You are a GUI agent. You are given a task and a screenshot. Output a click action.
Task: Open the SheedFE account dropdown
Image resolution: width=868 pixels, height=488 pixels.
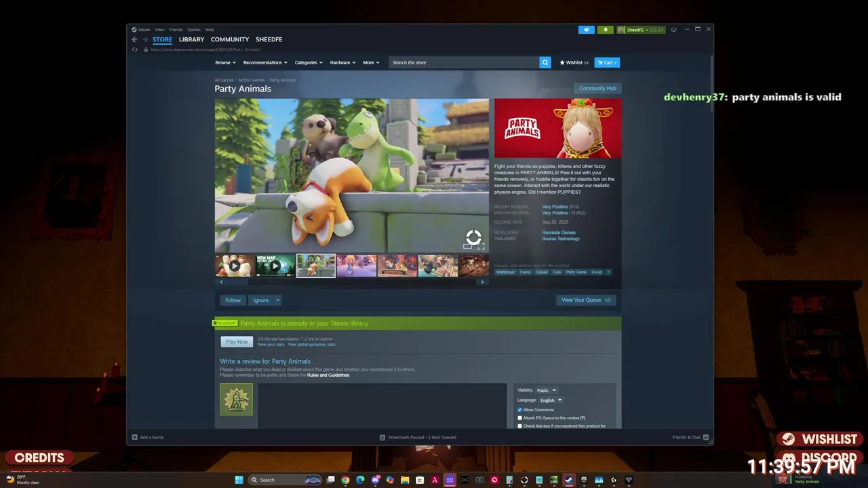coord(641,30)
